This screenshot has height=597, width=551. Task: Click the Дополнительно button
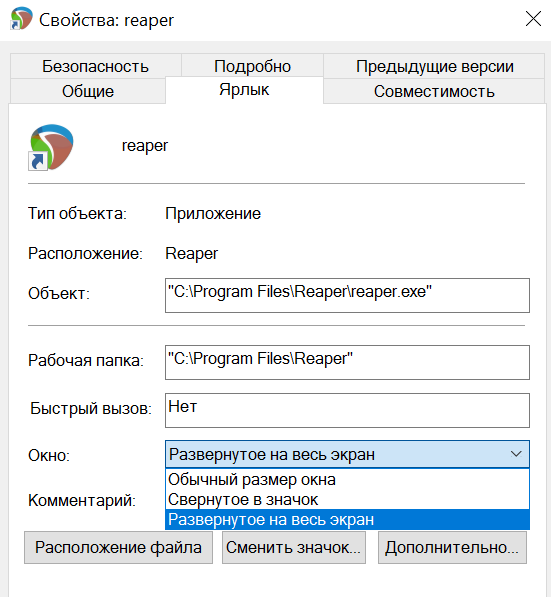point(452,548)
